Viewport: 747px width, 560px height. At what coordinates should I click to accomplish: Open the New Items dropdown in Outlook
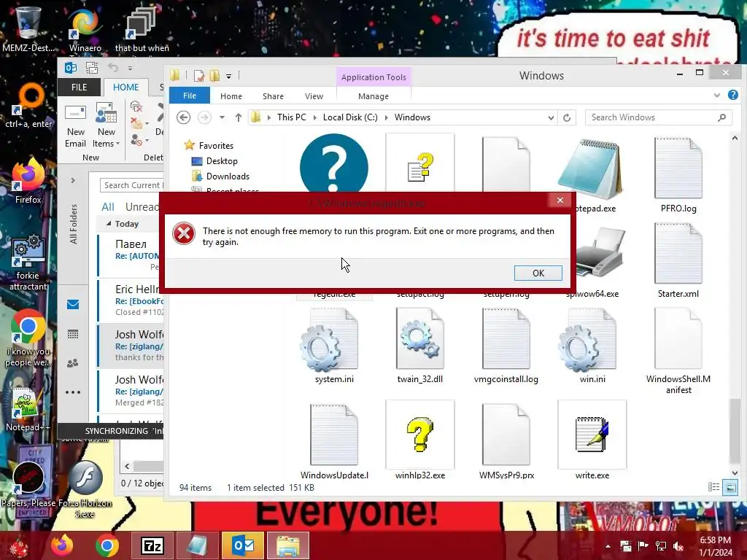107,126
